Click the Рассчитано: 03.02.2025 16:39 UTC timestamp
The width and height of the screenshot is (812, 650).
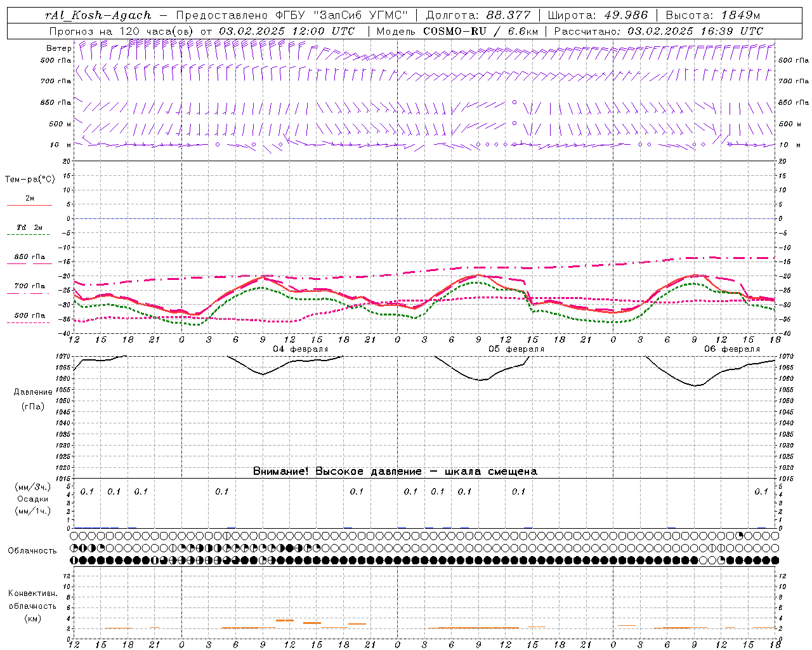[658, 31]
